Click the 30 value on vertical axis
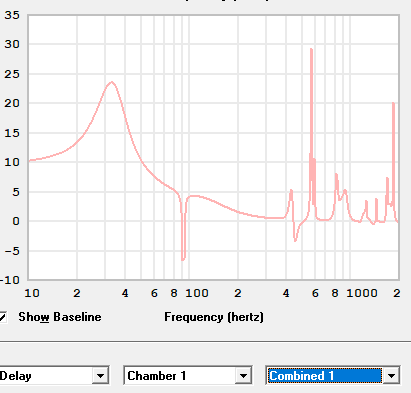 (12, 44)
